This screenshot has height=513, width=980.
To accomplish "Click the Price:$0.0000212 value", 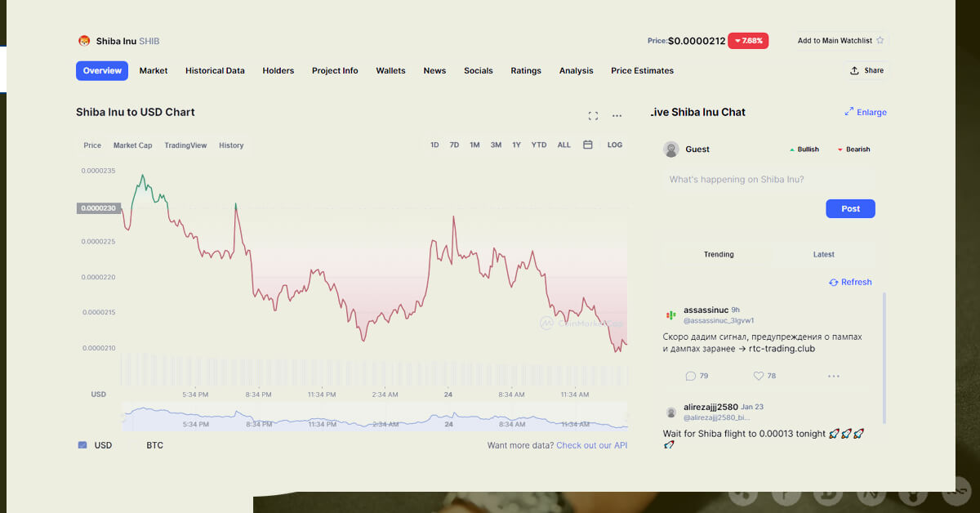I will [x=686, y=41].
